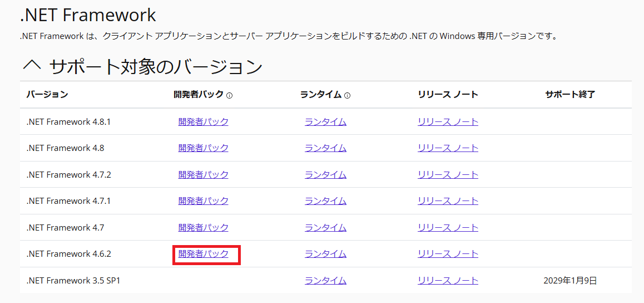Download ランタイム for .NET Framework 4.8
Image resolution: width=644 pixels, height=303 pixels.
[325, 148]
